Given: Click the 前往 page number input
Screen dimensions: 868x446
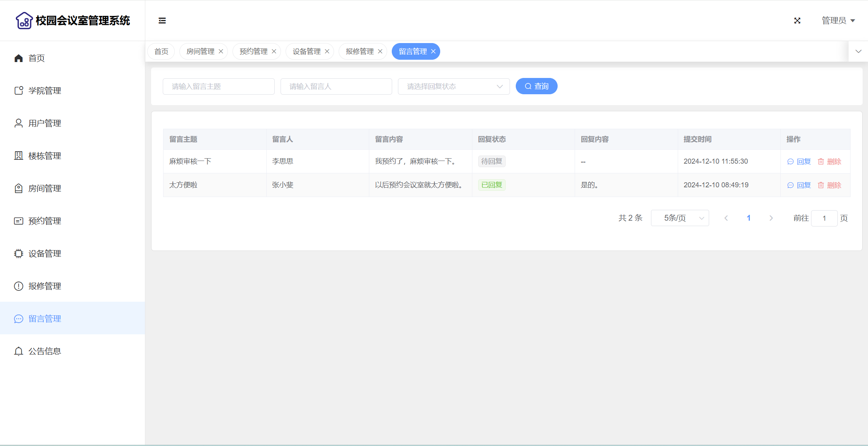Looking at the screenshot, I should coord(824,218).
